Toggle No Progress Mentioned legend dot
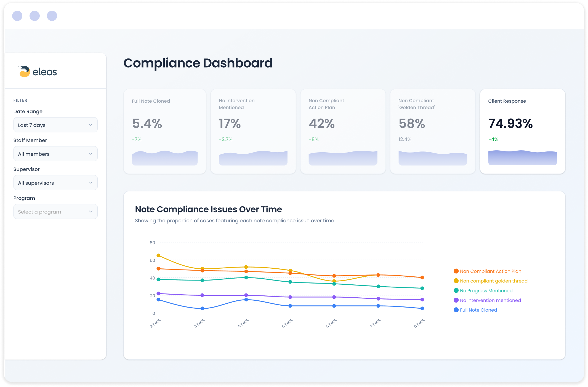The width and height of the screenshot is (588, 387). pos(456,290)
